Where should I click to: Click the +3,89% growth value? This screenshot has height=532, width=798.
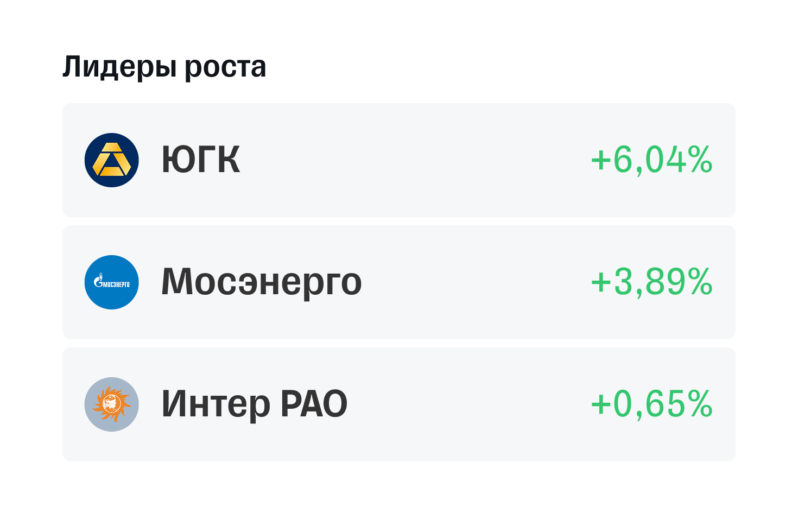pyautogui.click(x=651, y=282)
